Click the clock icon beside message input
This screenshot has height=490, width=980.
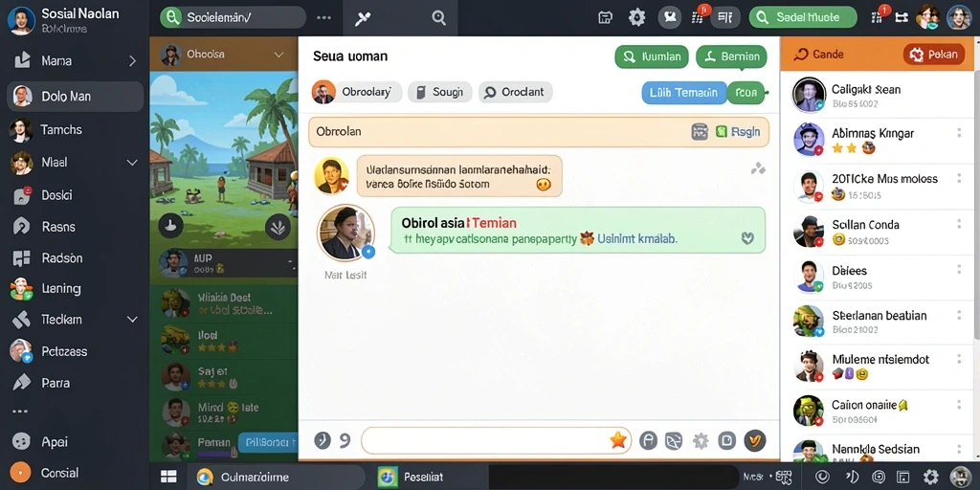click(x=322, y=440)
